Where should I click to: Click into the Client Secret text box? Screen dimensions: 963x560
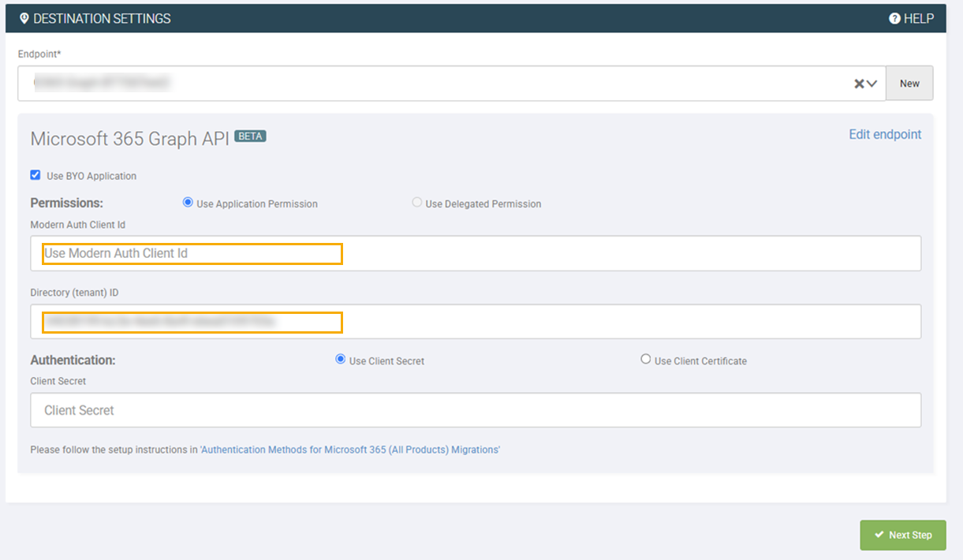click(476, 410)
